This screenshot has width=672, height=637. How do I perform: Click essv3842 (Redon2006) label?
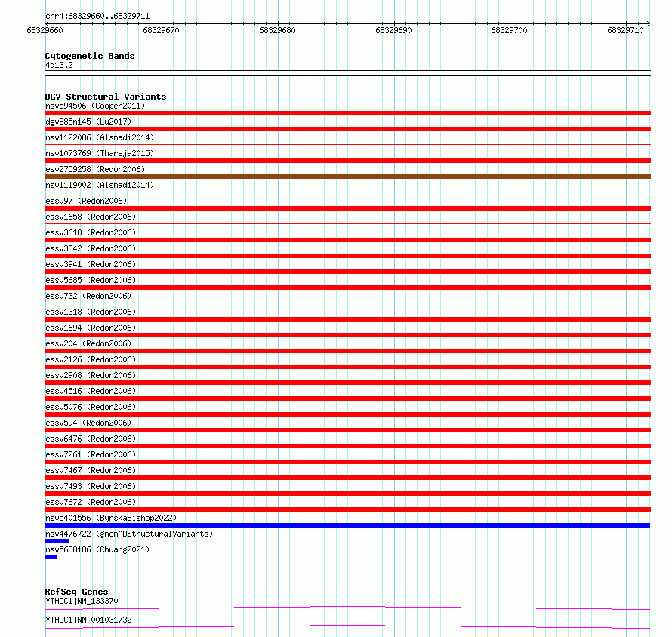tap(91, 248)
